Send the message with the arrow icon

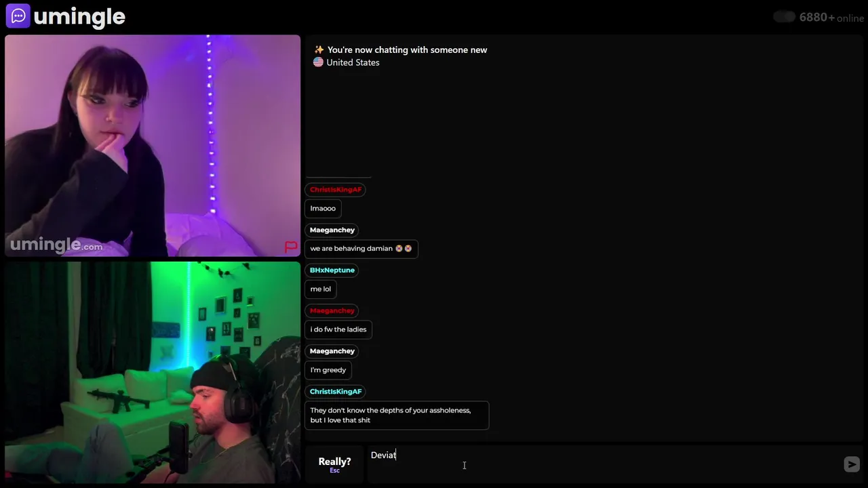click(x=852, y=464)
